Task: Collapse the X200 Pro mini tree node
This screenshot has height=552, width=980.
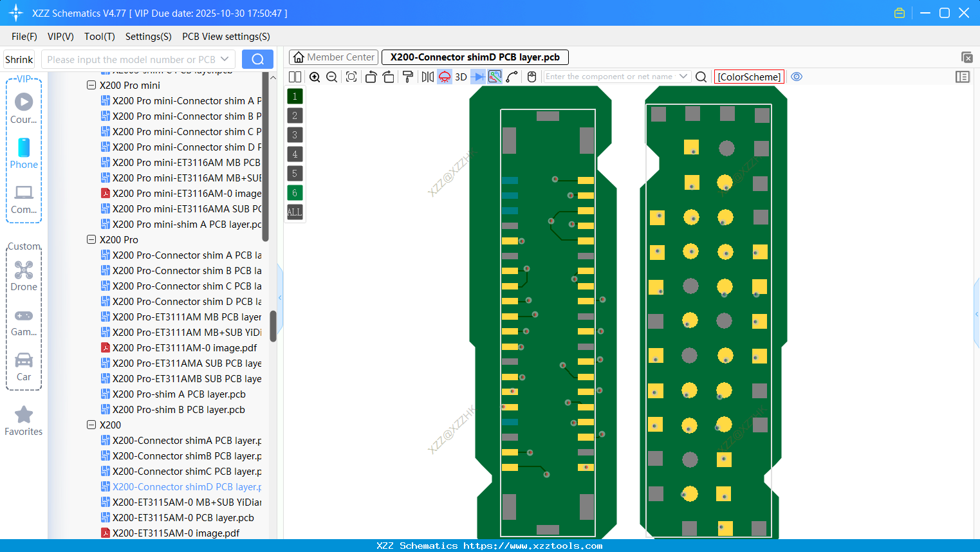Action: click(91, 85)
